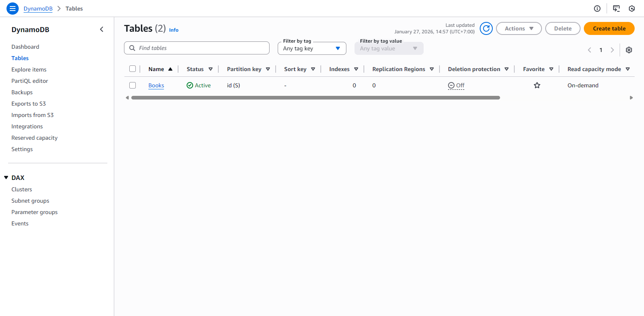Open the Tables Info link

pyautogui.click(x=174, y=30)
